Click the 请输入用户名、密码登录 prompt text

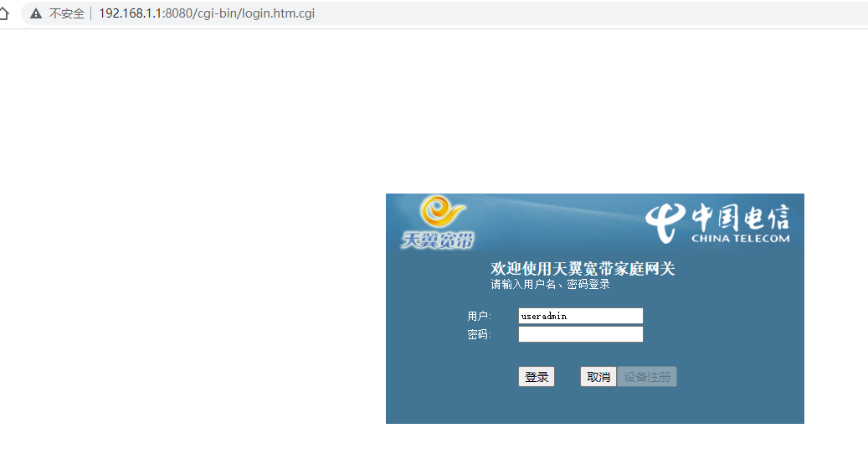point(550,285)
